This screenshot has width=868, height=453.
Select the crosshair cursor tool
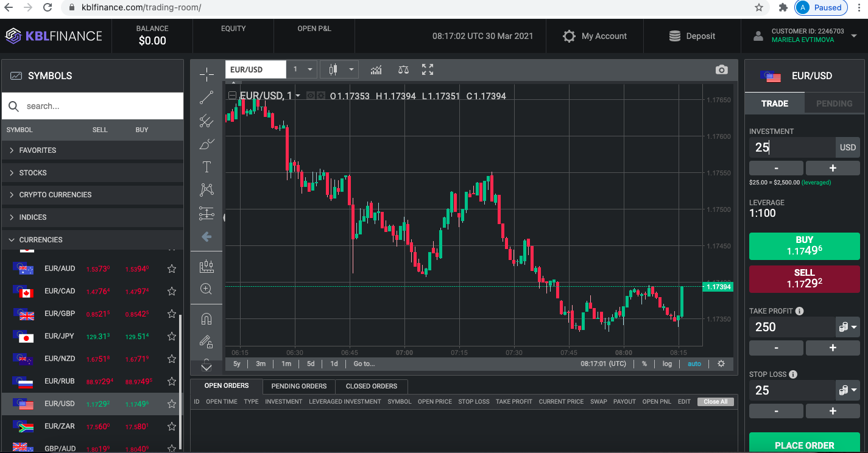pyautogui.click(x=206, y=75)
